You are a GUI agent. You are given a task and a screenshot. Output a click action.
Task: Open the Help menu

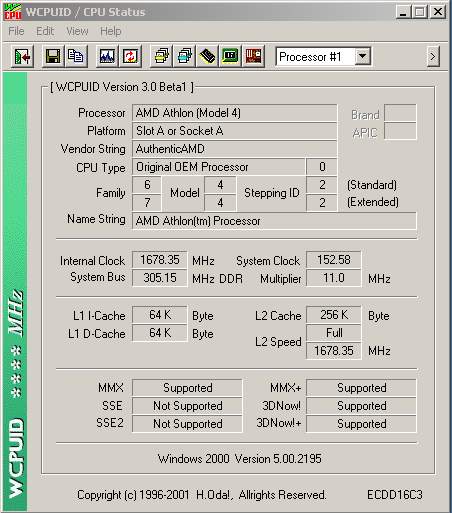tap(111, 31)
